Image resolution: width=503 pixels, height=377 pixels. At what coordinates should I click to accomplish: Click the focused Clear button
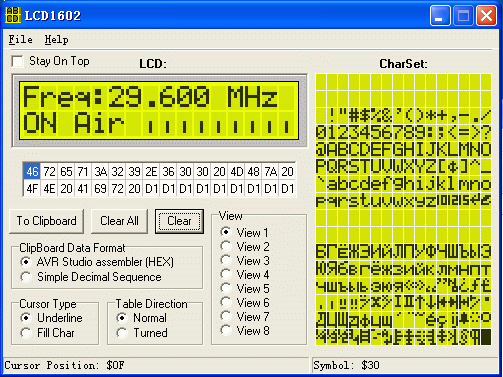(179, 221)
